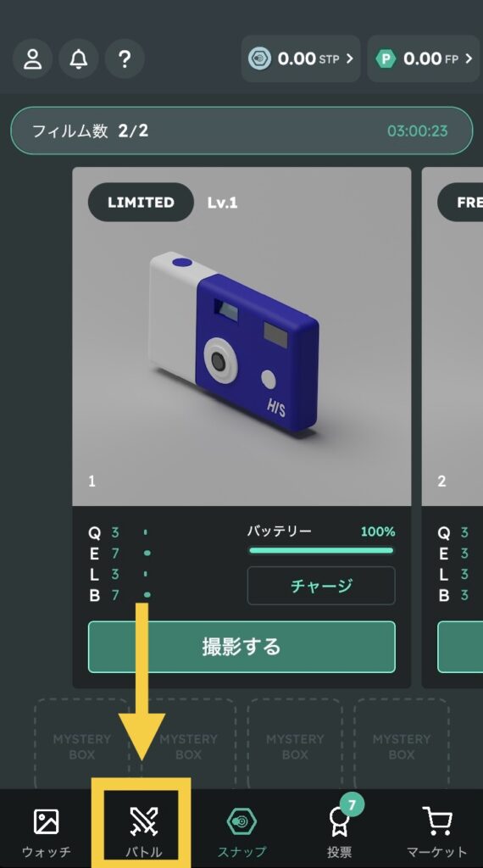Open the user profile icon
The image size is (483, 868).
(33, 58)
